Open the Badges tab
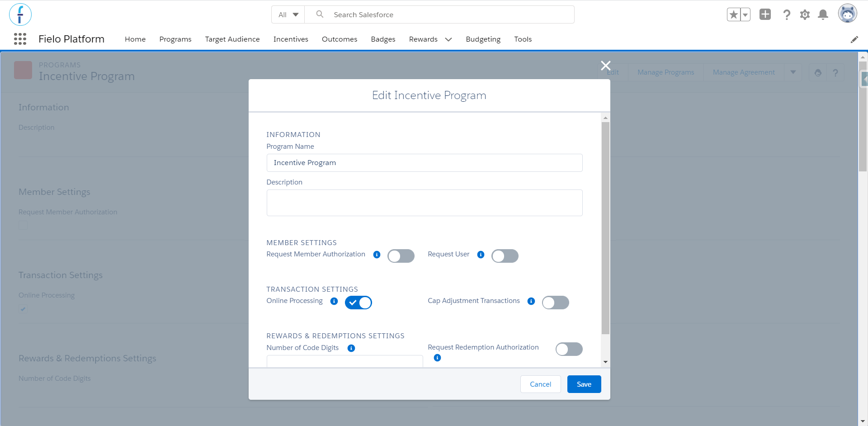868x426 pixels. [383, 39]
